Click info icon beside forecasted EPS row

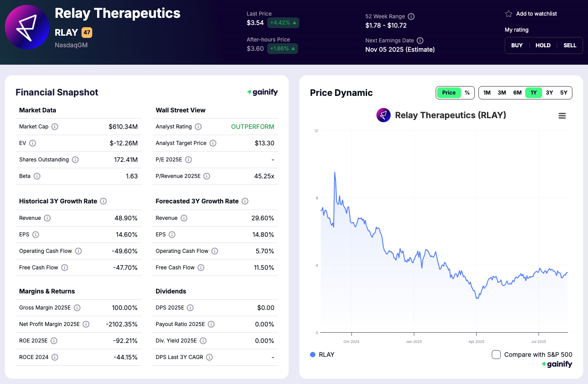pos(172,235)
